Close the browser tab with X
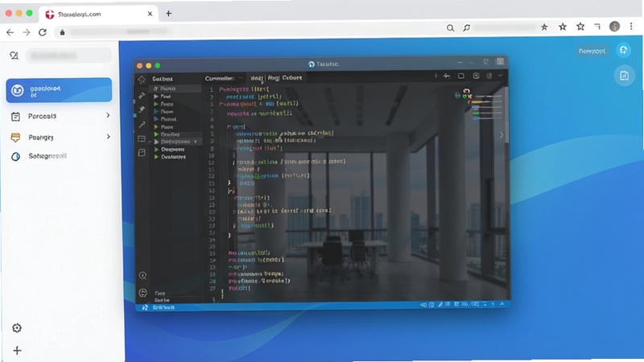Screen dimensions: 644x362 tap(150, 14)
